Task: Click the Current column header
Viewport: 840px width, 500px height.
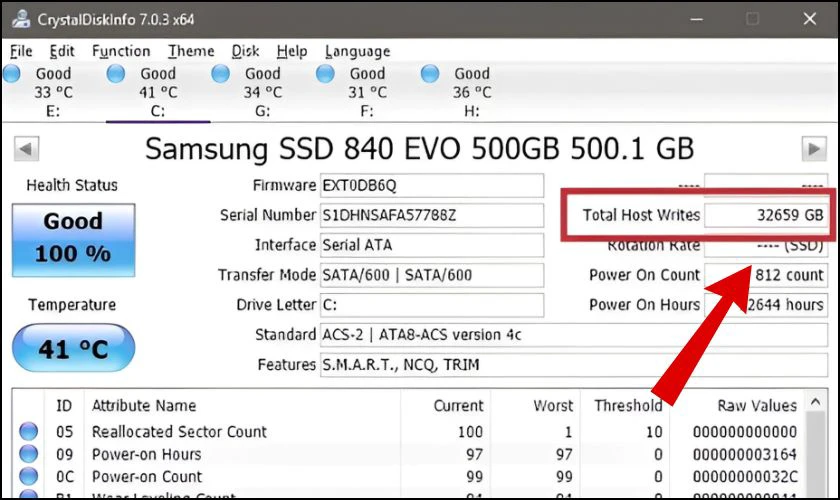Action: [445, 406]
